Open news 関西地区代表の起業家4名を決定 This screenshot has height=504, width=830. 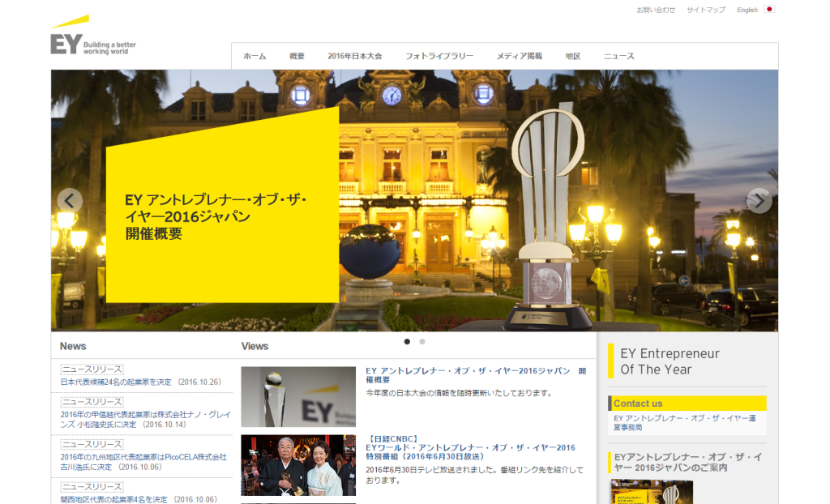(x=113, y=499)
